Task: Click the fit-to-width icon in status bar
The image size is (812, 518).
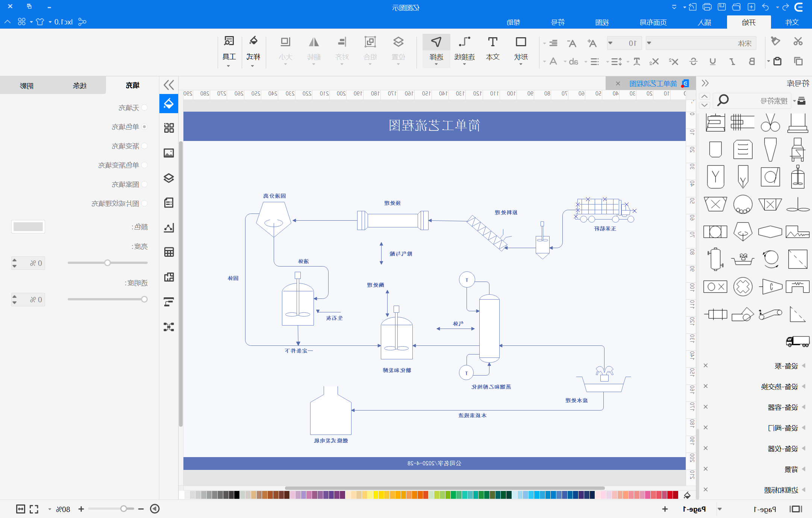Action: click(x=21, y=509)
